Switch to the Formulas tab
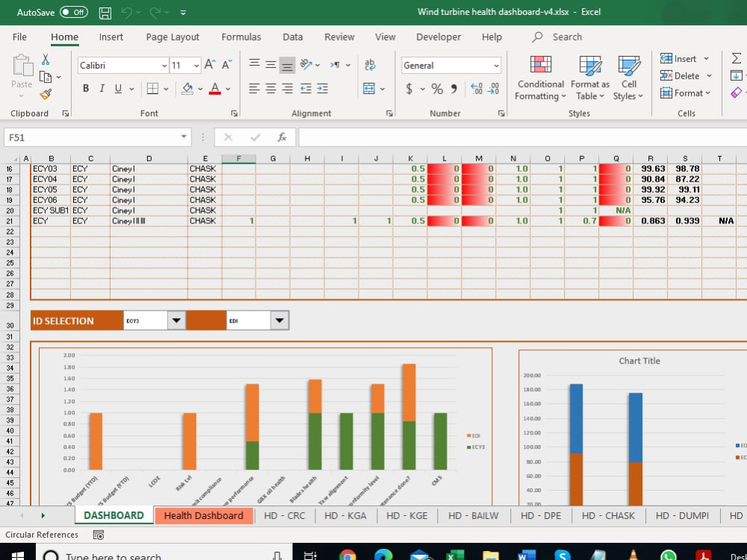Screen dimensions: 747x560 241,37
